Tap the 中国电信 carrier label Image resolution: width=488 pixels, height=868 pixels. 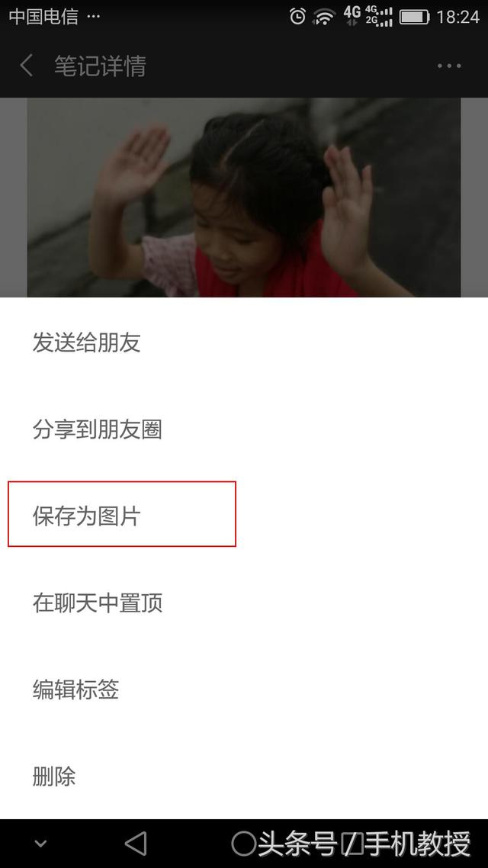43,17
